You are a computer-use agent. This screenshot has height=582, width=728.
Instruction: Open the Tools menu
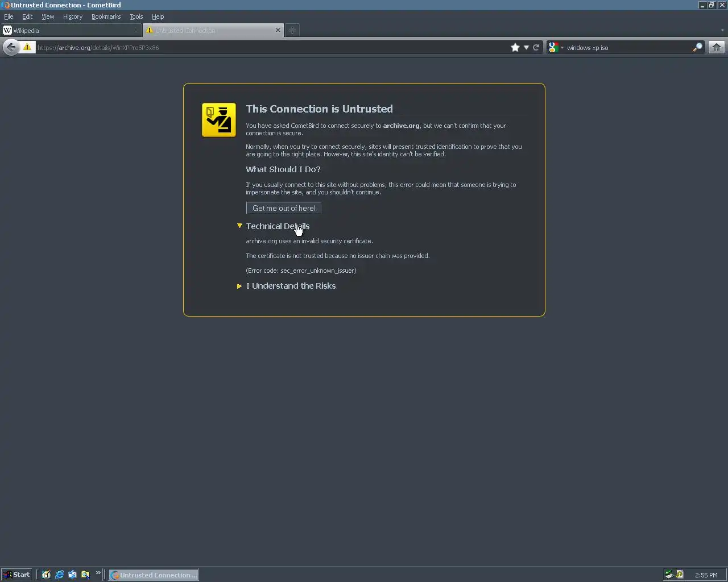click(x=136, y=16)
